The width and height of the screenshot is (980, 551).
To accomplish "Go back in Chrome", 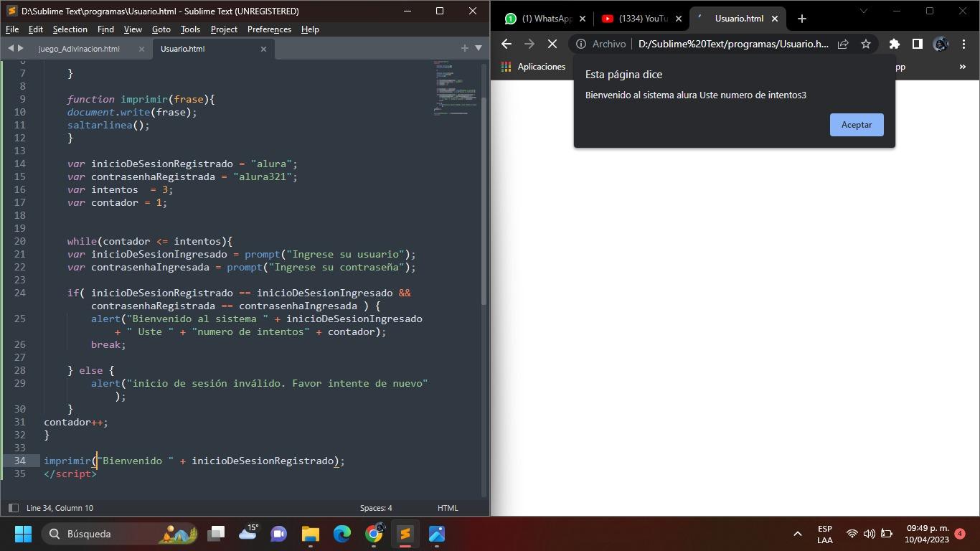I will point(506,44).
